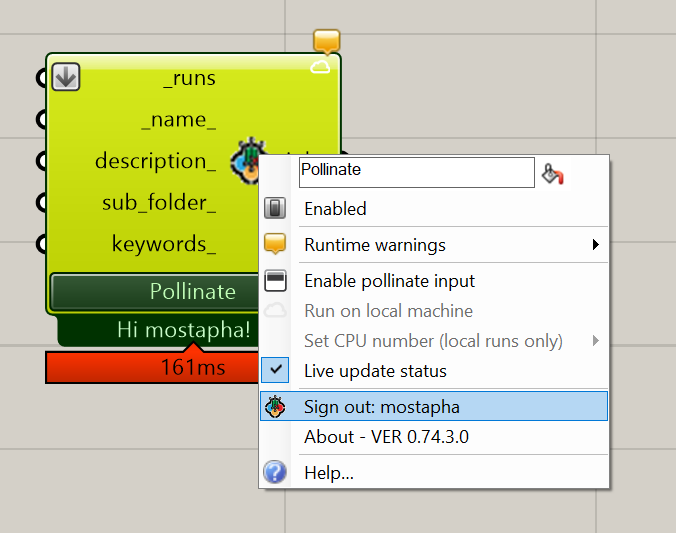Click the blue Help question mark icon
The image size is (676, 533).
coord(275,472)
